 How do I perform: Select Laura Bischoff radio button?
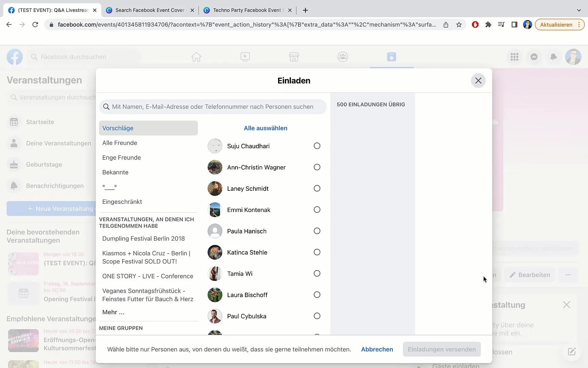pyautogui.click(x=317, y=295)
